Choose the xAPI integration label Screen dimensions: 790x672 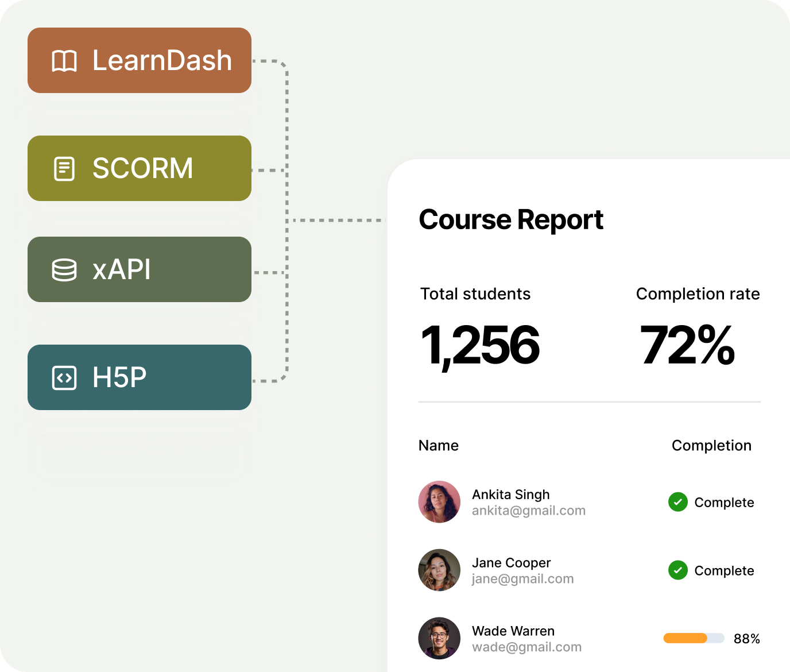tap(122, 270)
